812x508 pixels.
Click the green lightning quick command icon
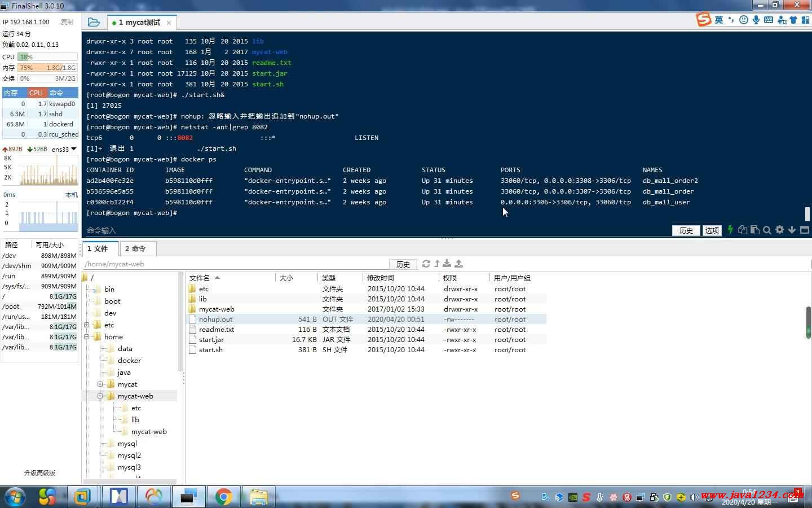730,230
